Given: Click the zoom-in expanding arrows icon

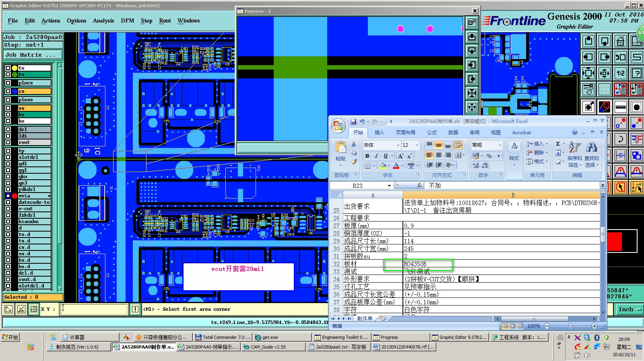Looking at the screenshot, I should tap(588, 73).
